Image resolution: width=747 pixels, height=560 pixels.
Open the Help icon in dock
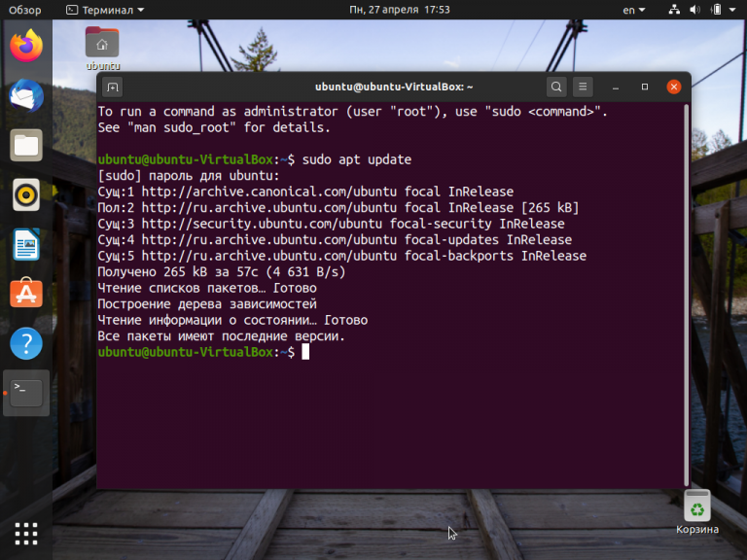pyautogui.click(x=26, y=343)
